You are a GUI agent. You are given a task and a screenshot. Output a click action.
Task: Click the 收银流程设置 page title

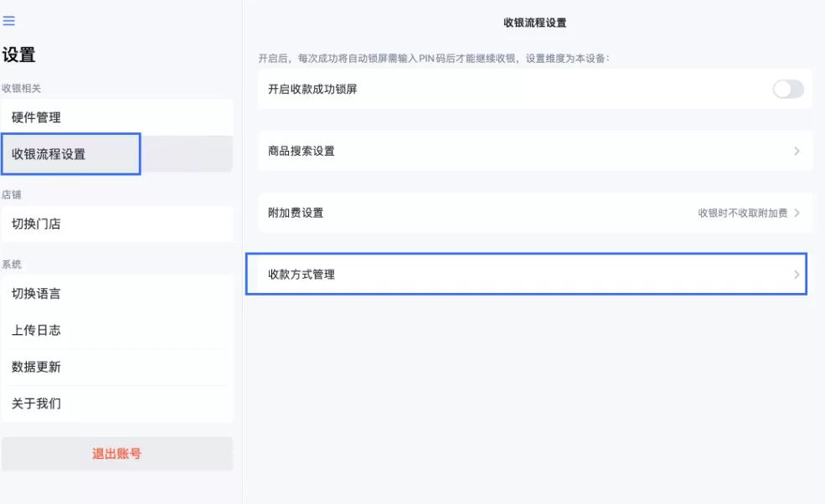click(x=534, y=23)
